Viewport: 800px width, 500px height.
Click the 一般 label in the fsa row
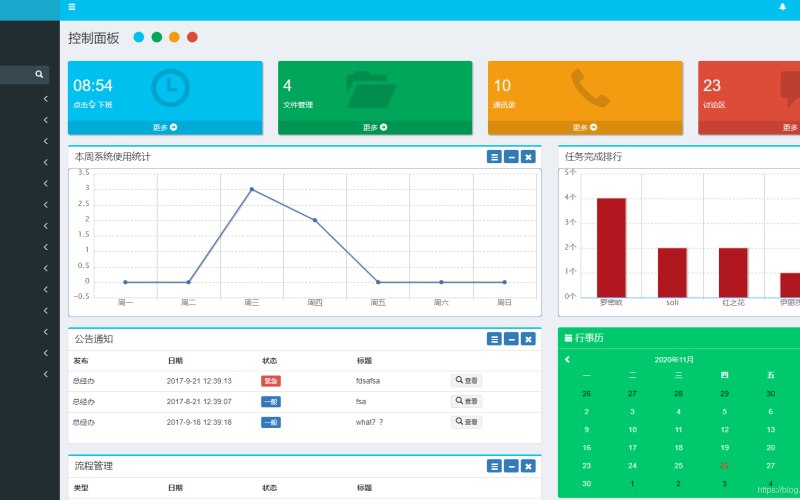pos(271,402)
